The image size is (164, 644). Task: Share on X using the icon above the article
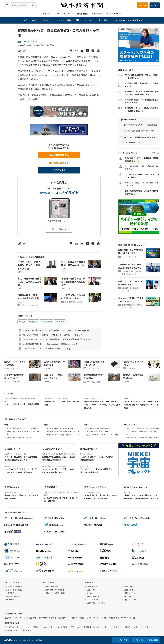(87, 51)
